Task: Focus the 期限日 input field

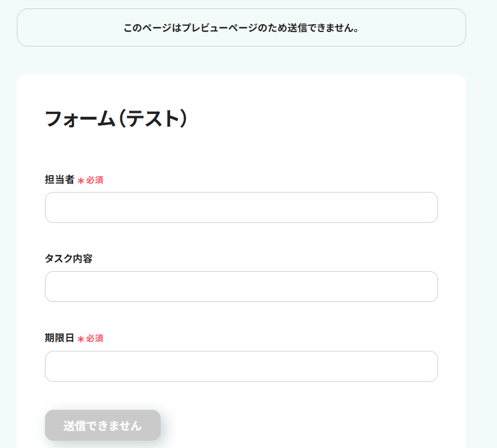Action: point(241,367)
